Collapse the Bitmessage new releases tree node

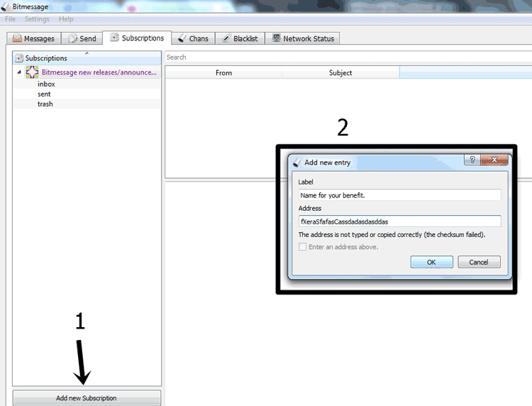(x=19, y=72)
